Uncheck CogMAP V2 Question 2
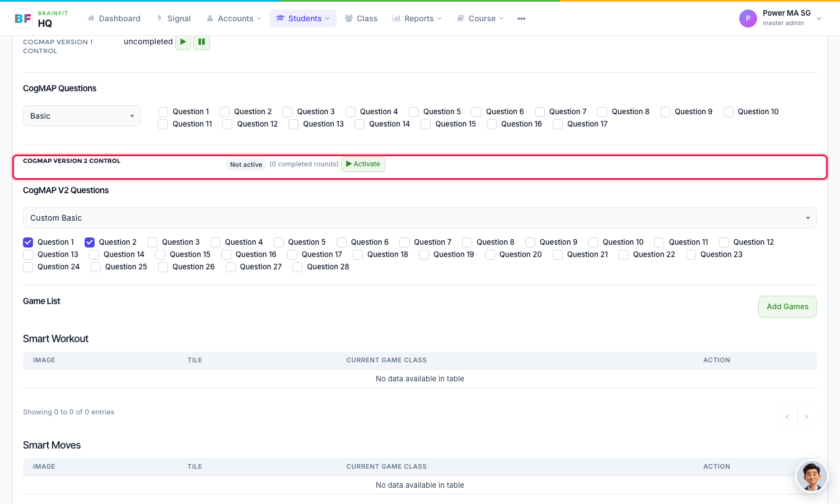This screenshot has width=840, height=504. (x=90, y=242)
